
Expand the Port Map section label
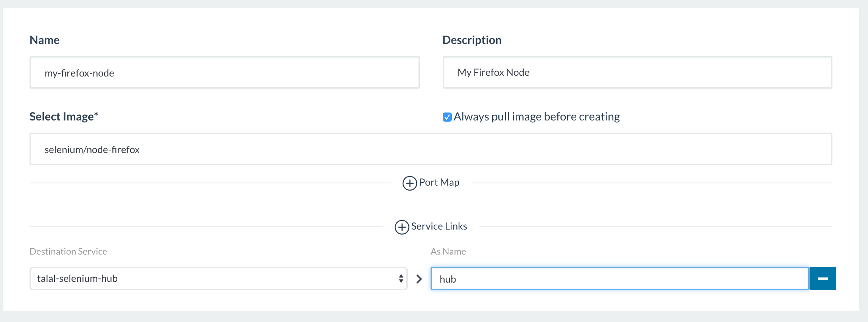pyautogui.click(x=439, y=183)
